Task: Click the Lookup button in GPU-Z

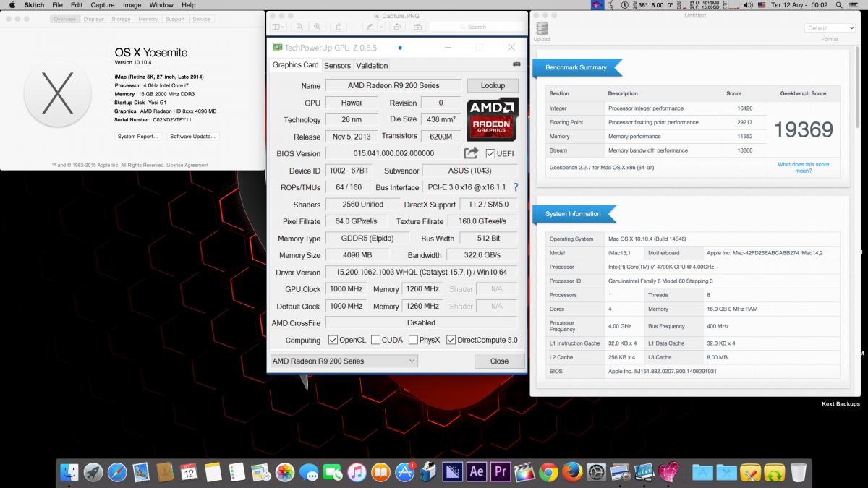Action: tap(493, 85)
